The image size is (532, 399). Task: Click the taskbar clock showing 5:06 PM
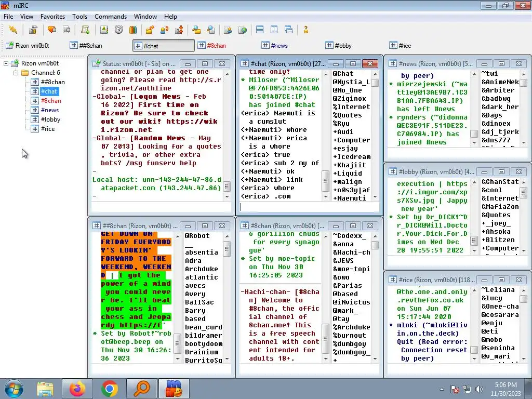click(x=506, y=389)
